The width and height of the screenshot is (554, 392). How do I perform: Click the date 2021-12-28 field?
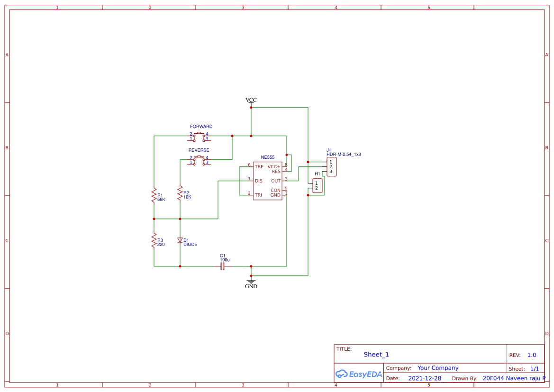coord(425,378)
